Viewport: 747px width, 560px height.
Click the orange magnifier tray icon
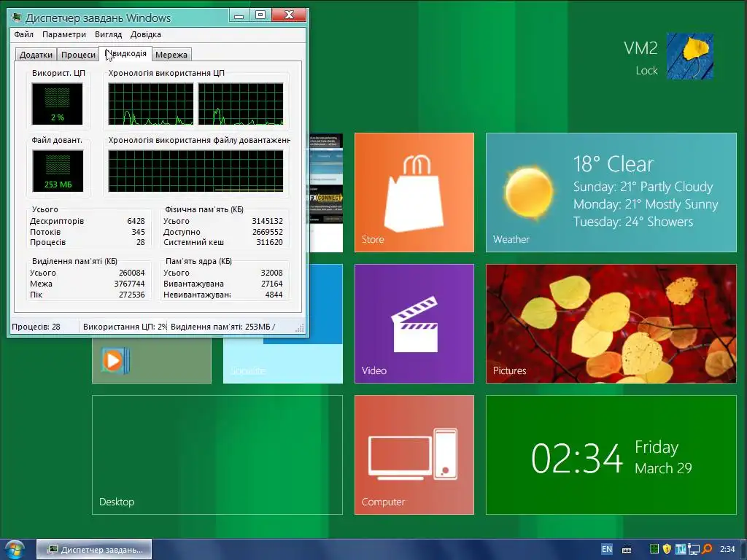point(707,550)
